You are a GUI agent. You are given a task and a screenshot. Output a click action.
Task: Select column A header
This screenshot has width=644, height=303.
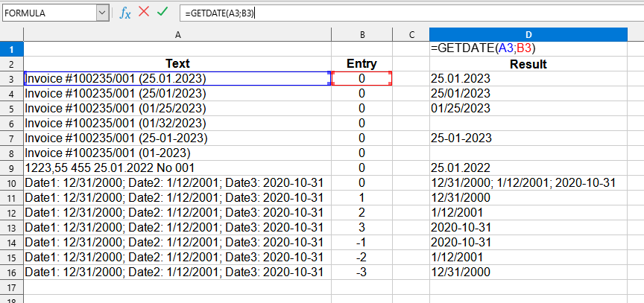pyautogui.click(x=177, y=34)
